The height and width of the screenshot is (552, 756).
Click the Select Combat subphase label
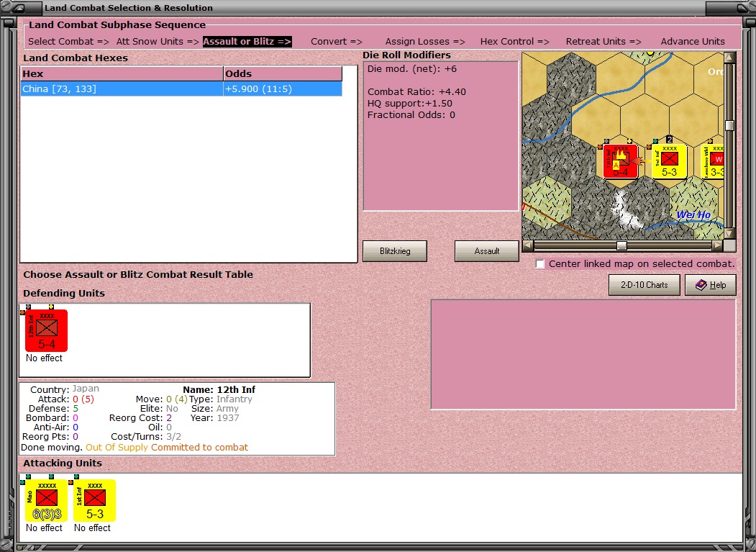[x=68, y=42]
